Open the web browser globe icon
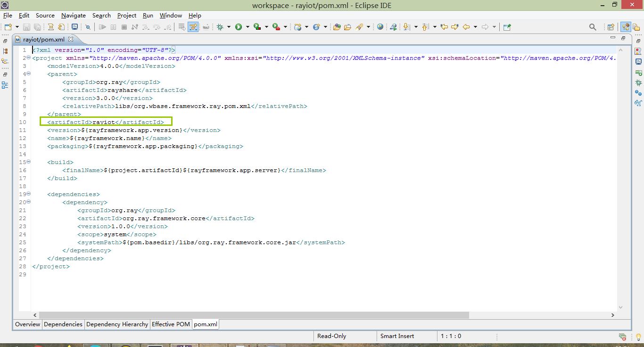The height and width of the screenshot is (347, 644). 380,27
